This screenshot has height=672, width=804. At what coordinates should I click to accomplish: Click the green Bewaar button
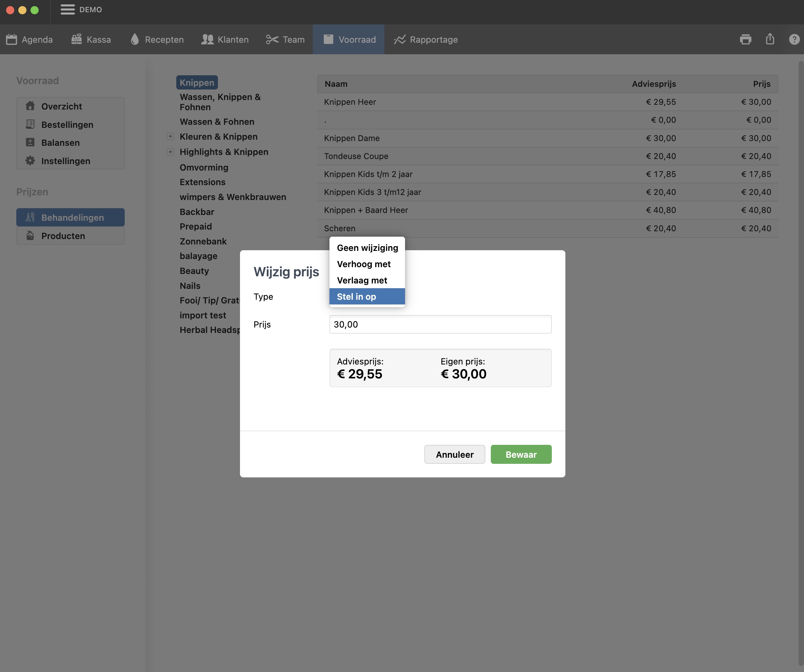coord(520,455)
